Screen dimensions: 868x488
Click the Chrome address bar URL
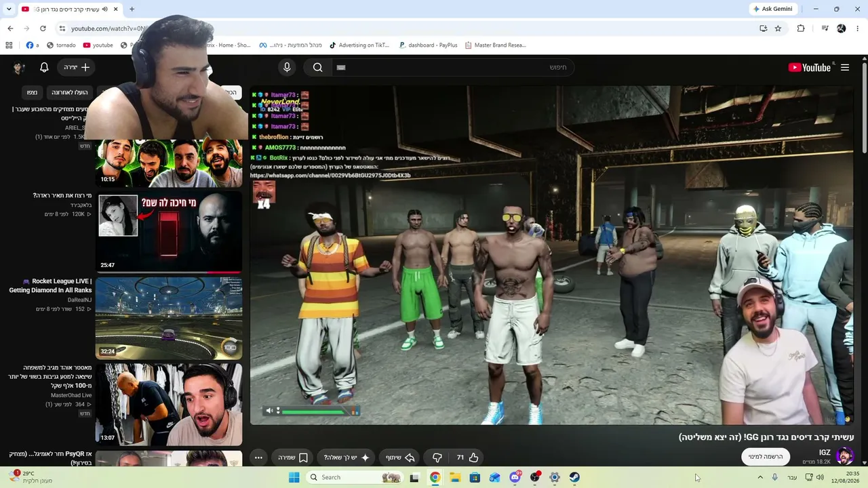[108, 28]
